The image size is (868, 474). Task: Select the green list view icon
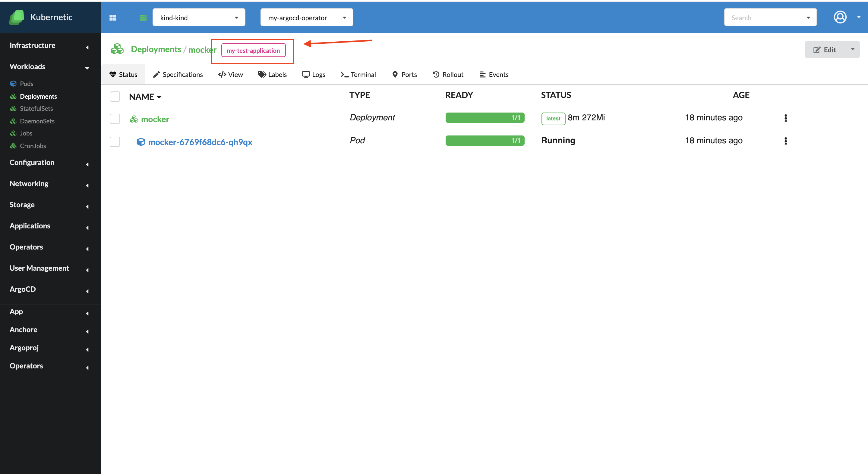point(143,17)
